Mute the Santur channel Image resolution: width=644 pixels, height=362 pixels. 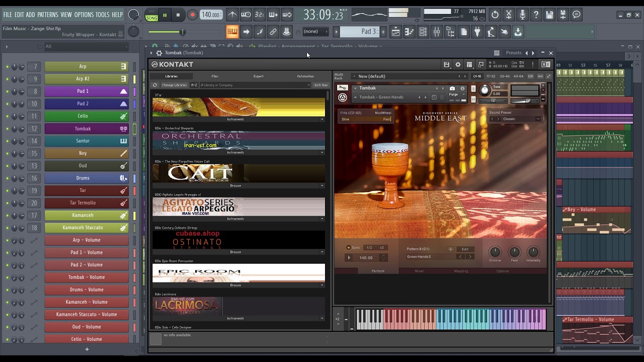click(7, 141)
